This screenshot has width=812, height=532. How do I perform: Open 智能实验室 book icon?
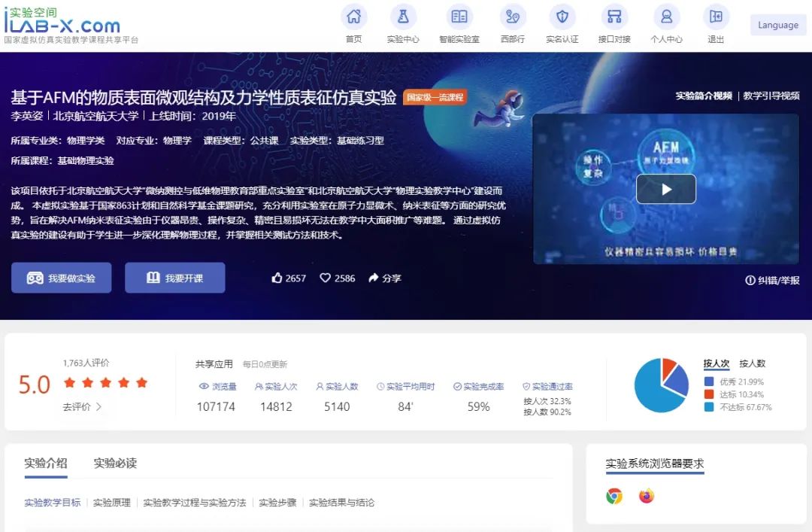point(459,17)
